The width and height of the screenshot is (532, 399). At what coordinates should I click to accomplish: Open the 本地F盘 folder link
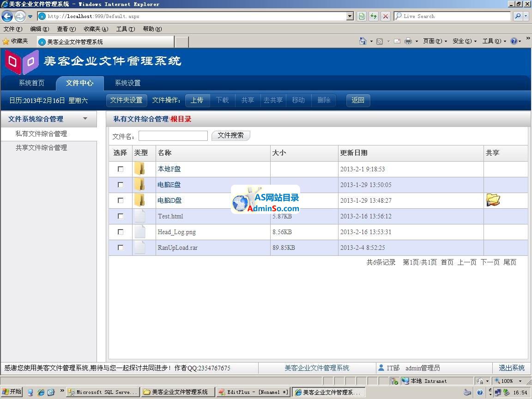pos(169,169)
